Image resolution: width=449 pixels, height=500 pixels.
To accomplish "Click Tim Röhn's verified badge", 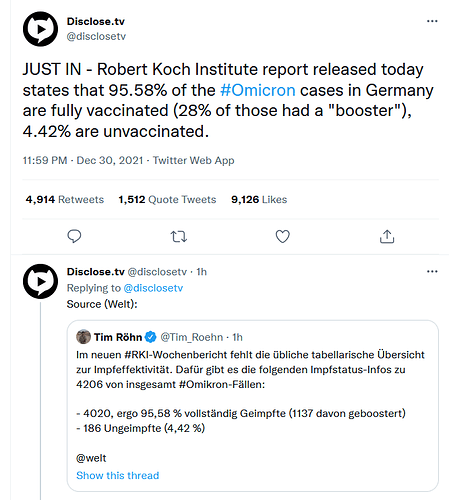I will [x=151, y=337].
